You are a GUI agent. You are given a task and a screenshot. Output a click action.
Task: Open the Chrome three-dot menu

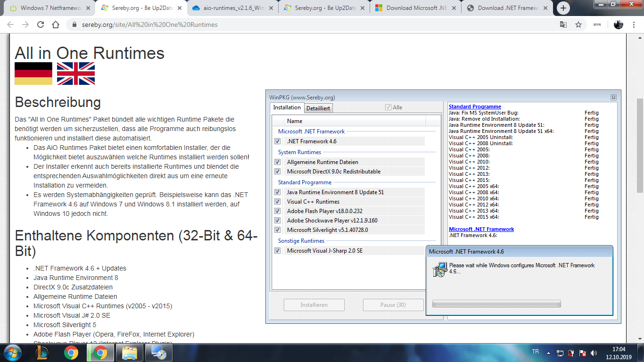pyautogui.click(x=634, y=25)
